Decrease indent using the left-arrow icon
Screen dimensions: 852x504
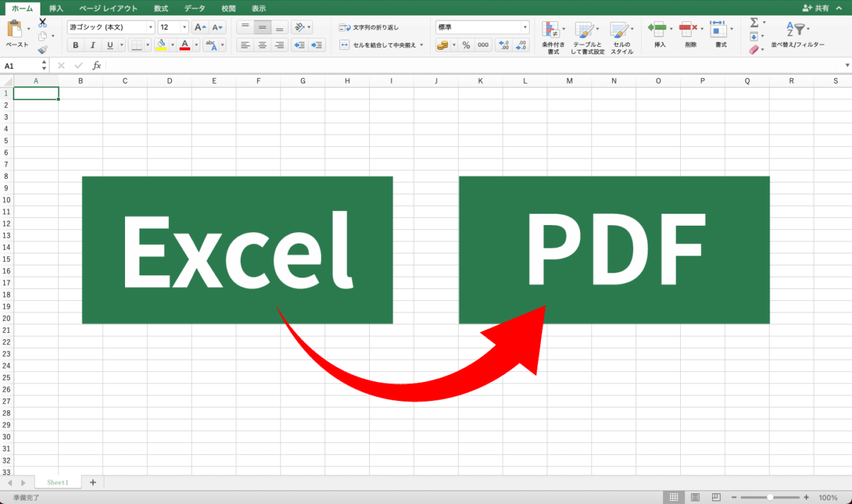pos(299,45)
